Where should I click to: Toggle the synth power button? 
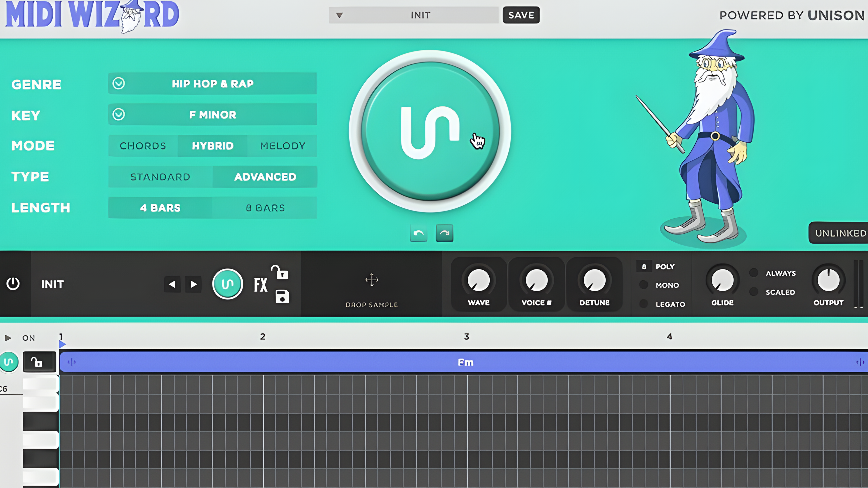click(13, 284)
